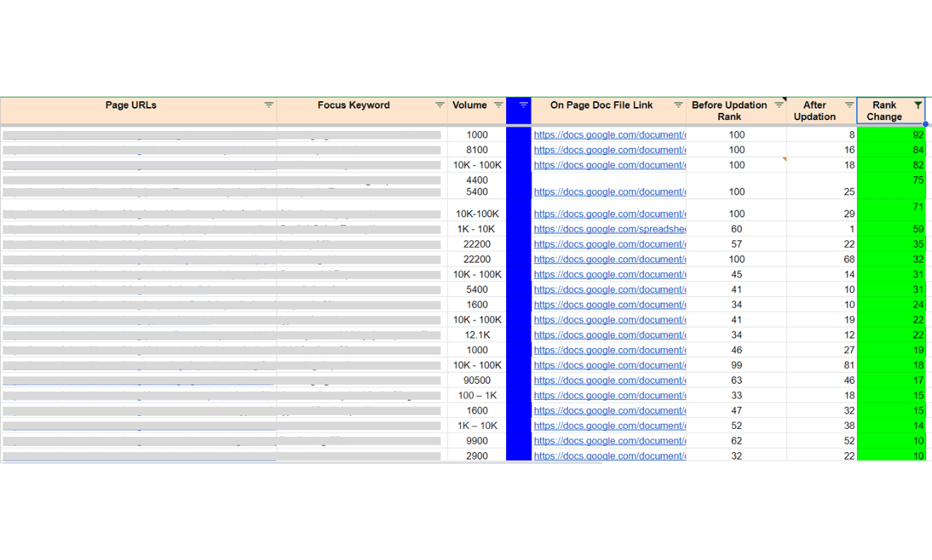Select the After Updation cell showing 68
This screenshot has height=560, width=932.
822,259
